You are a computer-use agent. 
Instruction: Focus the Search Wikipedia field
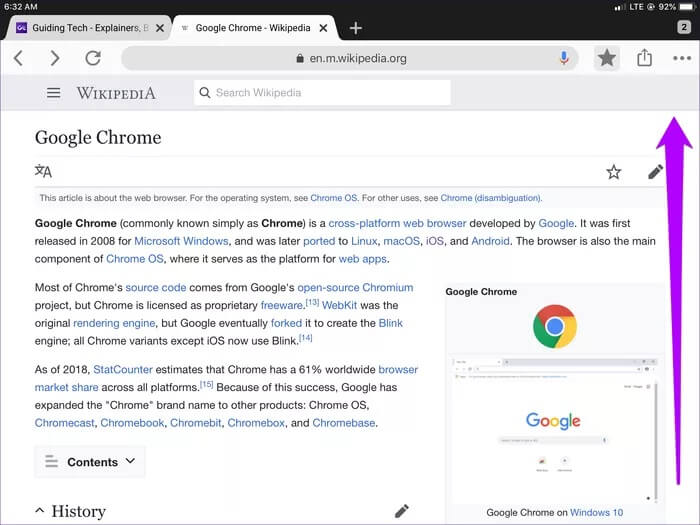[322, 93]
